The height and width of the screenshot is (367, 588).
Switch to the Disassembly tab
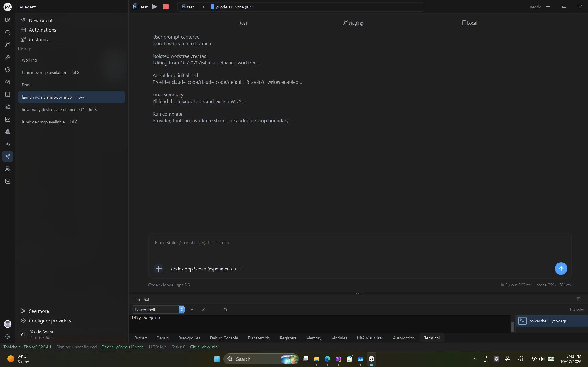(259, 338)
